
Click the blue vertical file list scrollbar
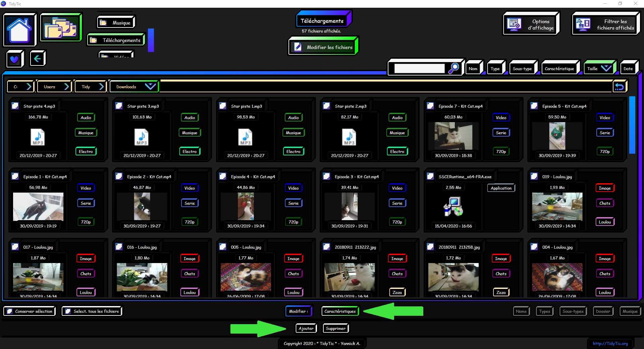click(x=632, y=125)
